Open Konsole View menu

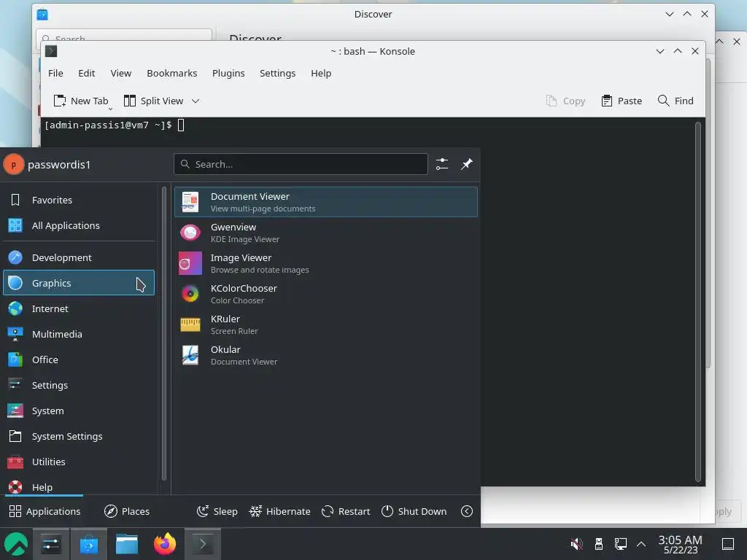coord(121,74)
